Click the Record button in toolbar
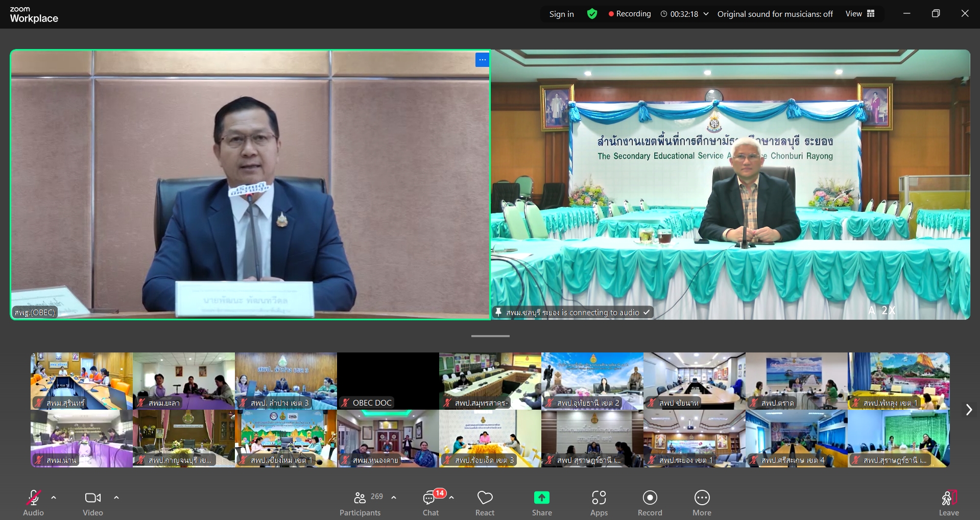 point(650,503)
